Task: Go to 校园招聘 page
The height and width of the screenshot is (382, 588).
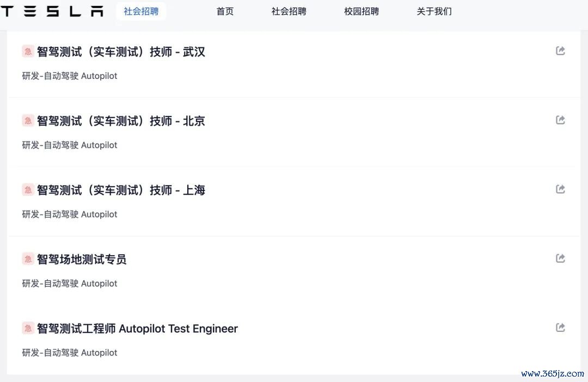Action: pos(362,11)
